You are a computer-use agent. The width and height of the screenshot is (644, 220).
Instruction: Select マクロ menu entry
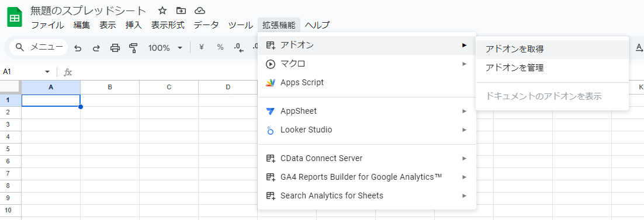[x=367, y=64]
